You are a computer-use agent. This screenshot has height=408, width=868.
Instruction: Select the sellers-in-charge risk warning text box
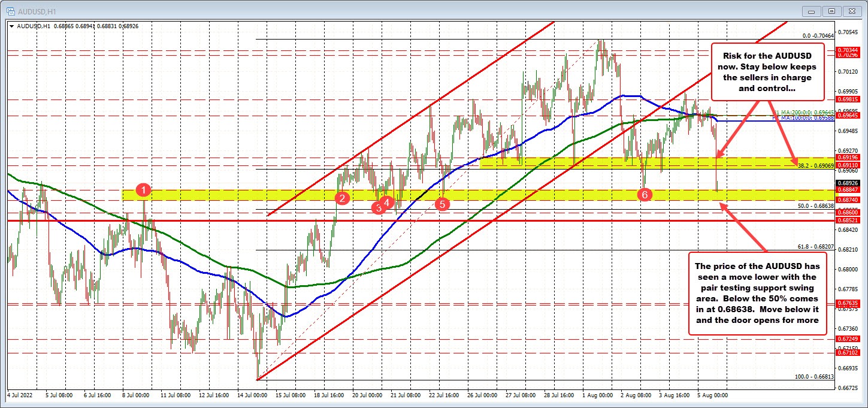(767, 72)
